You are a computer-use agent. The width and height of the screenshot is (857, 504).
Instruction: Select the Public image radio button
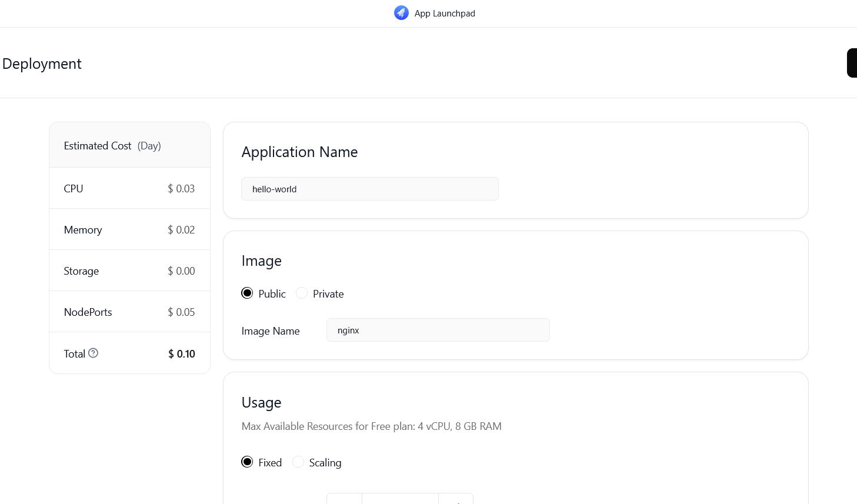point(247,293)
